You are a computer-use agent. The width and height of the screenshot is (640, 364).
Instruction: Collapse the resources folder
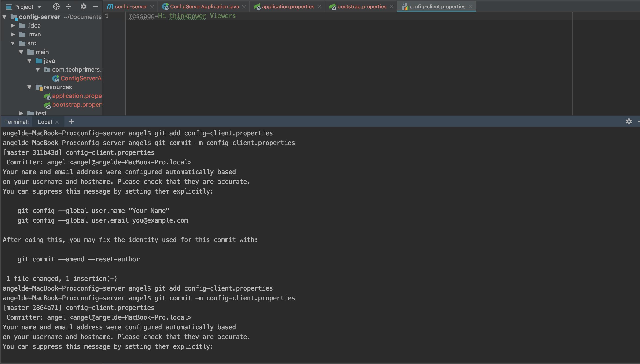pyautogui.click(x=29, y=87)
